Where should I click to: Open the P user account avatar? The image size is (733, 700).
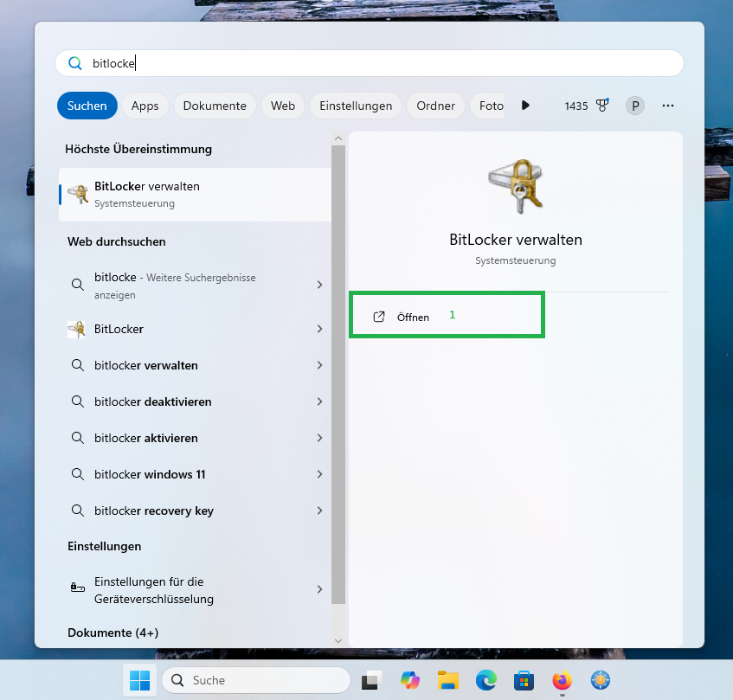635,106
